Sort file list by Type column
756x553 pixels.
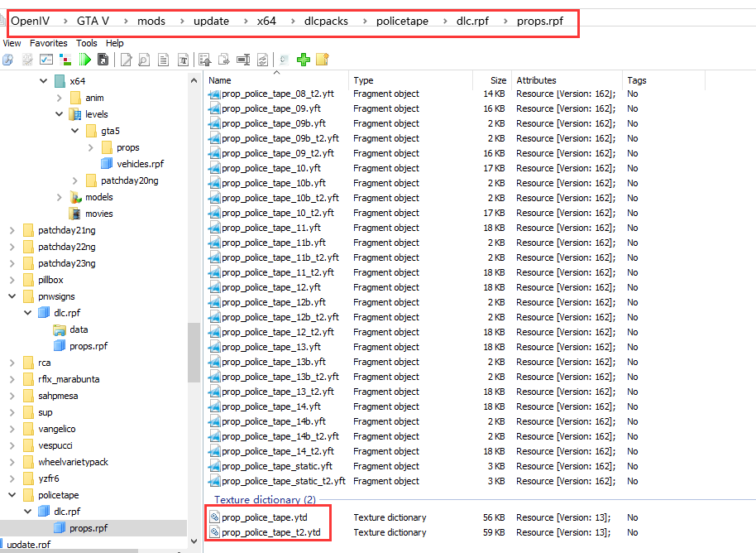point(410,80)
